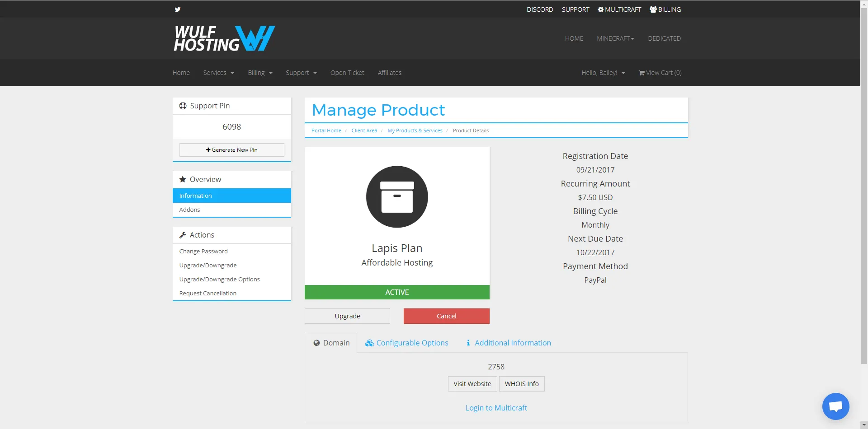The height and width of the screenshot is (429, 868).
Task: Click the Wulf Hosting logo
Action: point(224,38)
